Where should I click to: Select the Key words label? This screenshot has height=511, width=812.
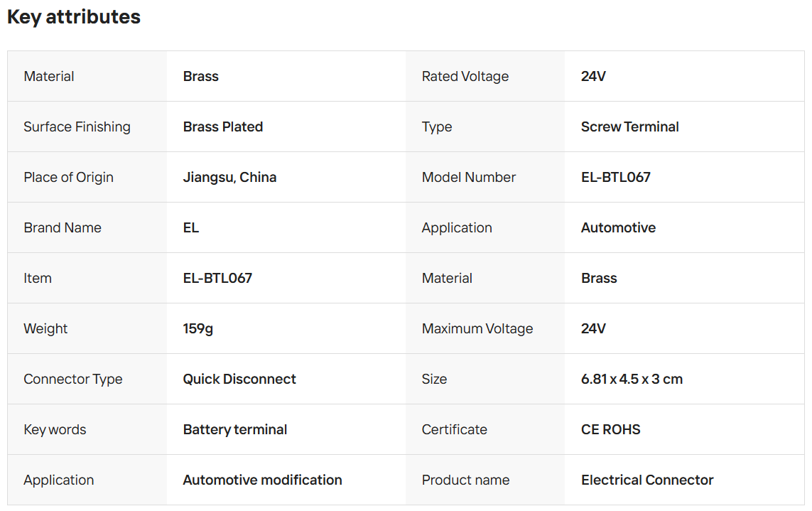(x=55, y=429)
